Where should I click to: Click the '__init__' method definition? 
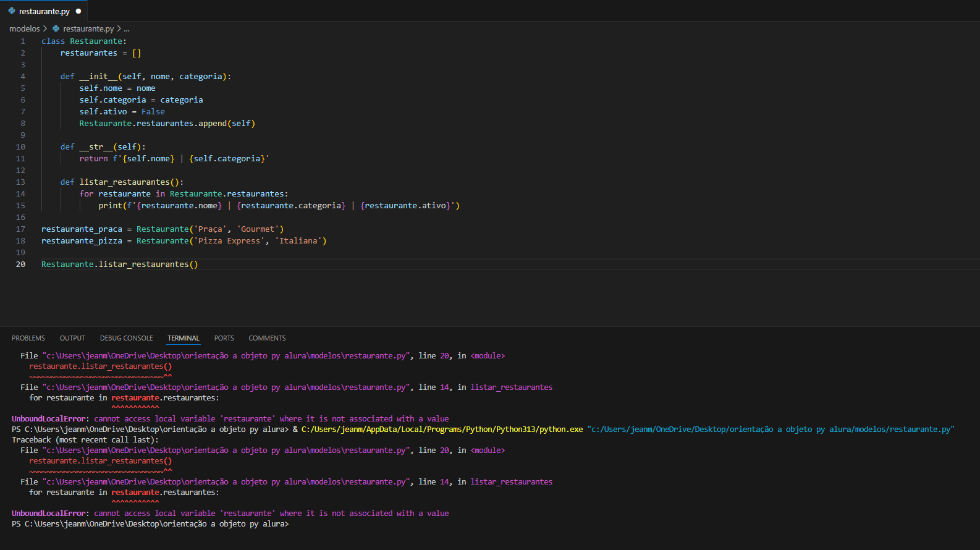146,77
